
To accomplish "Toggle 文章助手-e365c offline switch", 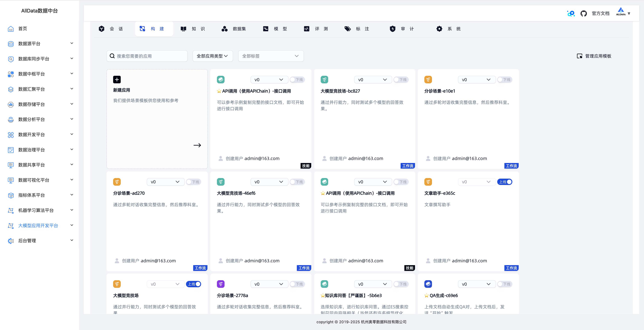I will point(505,182).
